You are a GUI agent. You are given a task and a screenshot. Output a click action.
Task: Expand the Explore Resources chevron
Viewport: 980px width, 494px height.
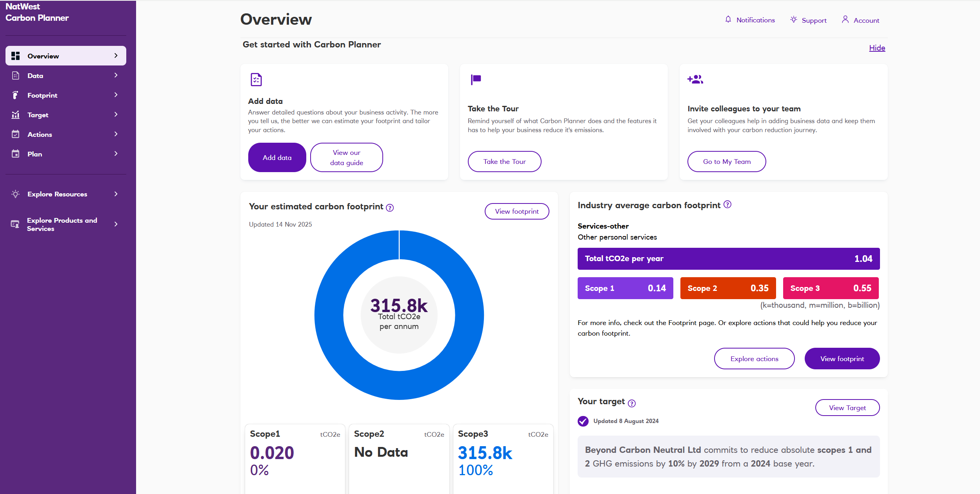(x=116, y=194)
